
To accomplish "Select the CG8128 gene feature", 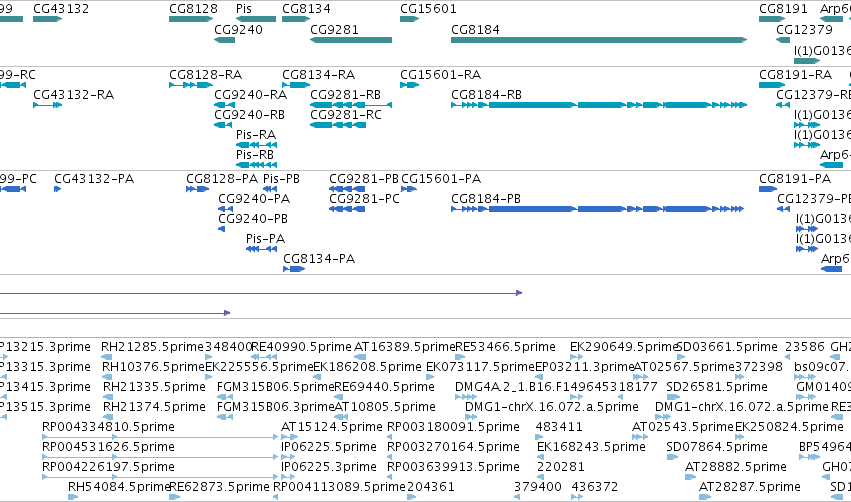I will pyautogui.click(x=191, y=19).
